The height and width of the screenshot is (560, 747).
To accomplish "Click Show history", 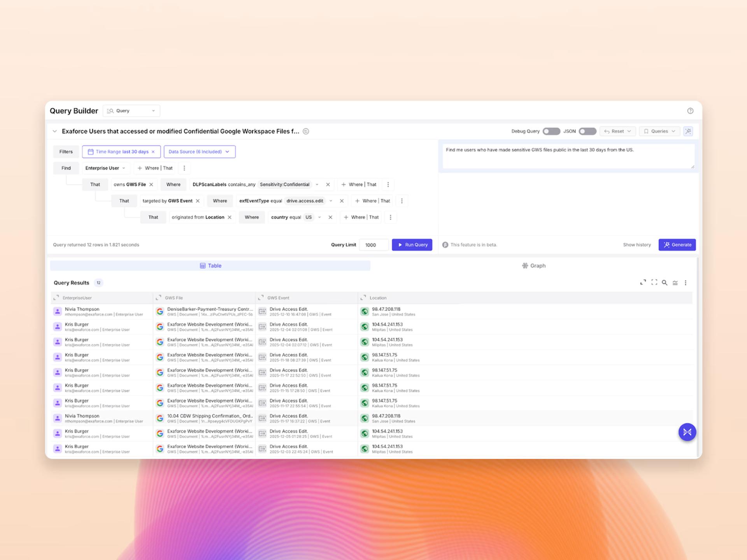I will [x=637, y=245].
